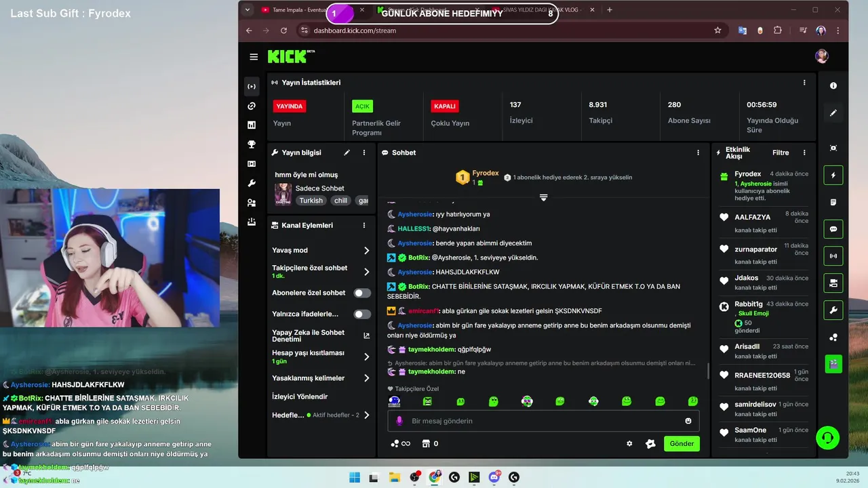The width and height of the screenshot is (868, 488).
Task: Edit stream info with the pencil icon
Action: [x=347, y=152]
